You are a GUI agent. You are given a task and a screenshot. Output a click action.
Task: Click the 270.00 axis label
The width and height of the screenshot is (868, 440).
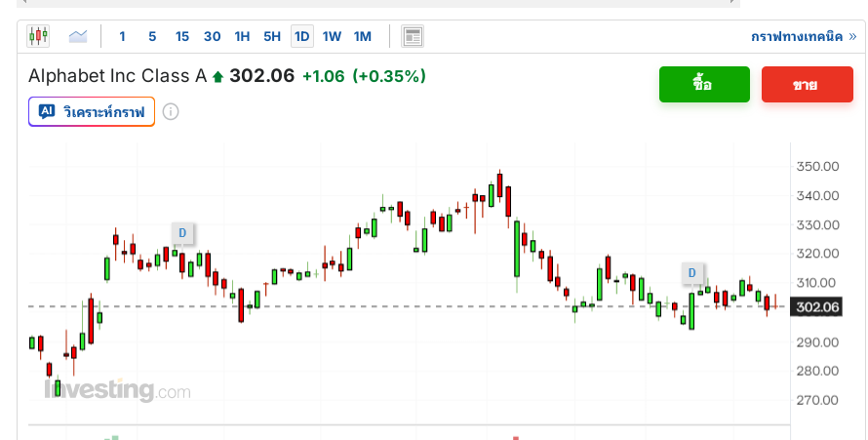[817, 400]
